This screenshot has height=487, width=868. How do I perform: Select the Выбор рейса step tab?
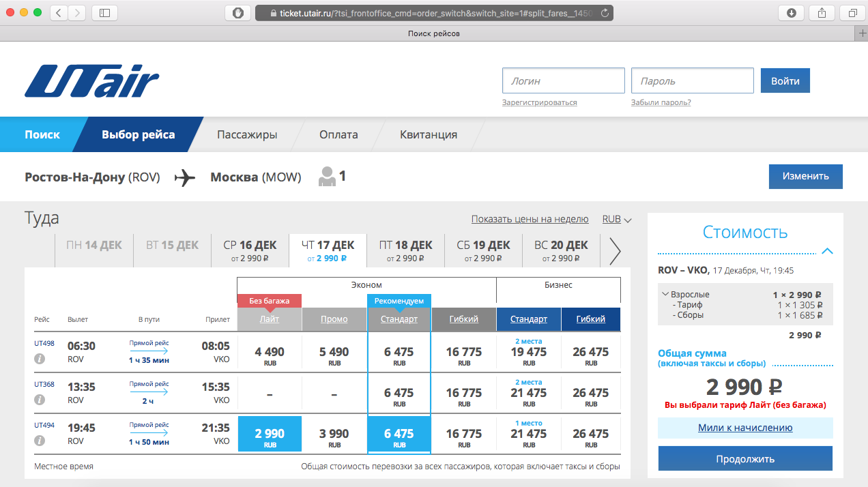point(139,134)
